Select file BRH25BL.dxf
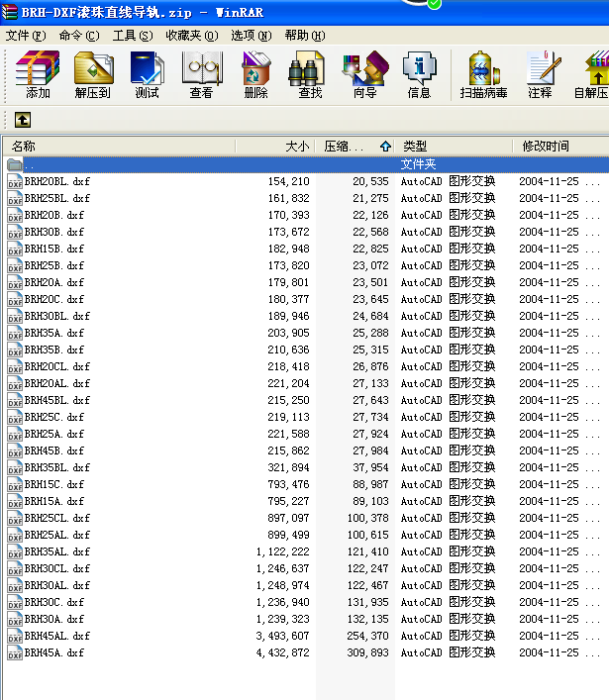Image resolution: width=609 pixels, height=700 pixels. point(56,198)
